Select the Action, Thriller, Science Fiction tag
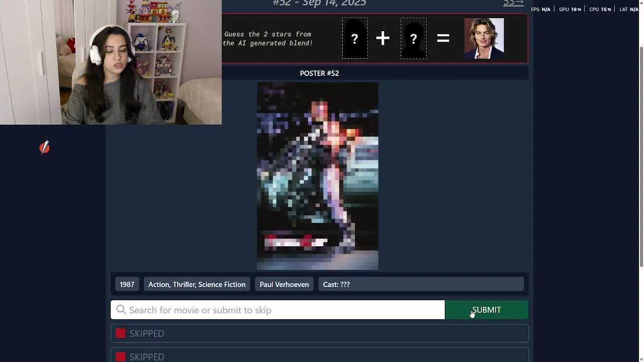The image size is (644, 362). (197, 285)
